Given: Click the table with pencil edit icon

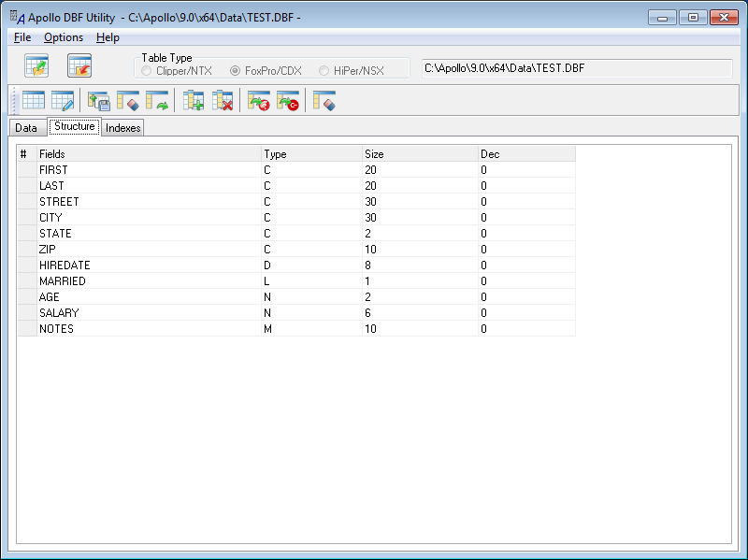Looking at the screenshot, I should pyautogui.click(x=63, y=101).
